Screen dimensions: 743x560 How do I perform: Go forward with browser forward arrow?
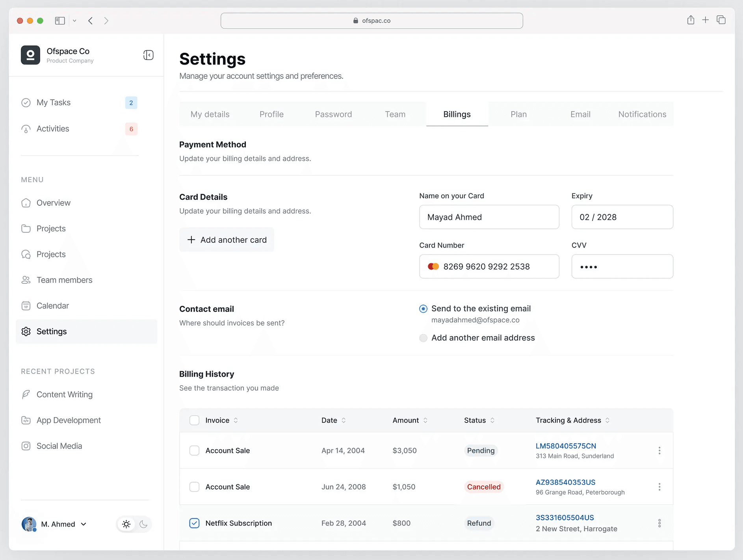(106, 20)
